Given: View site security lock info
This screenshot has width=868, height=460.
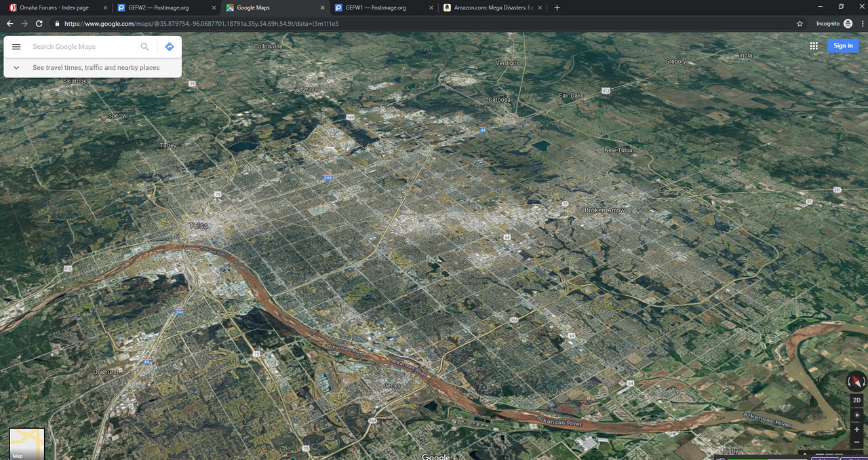Looking at the screenshot, I should [57, 23].
